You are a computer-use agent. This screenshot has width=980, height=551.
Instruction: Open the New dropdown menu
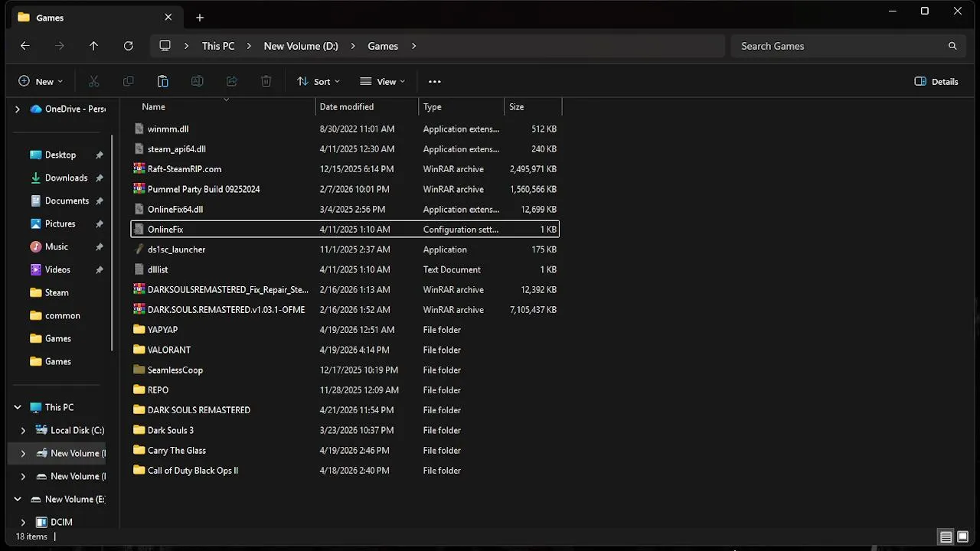tap(41, 81)
